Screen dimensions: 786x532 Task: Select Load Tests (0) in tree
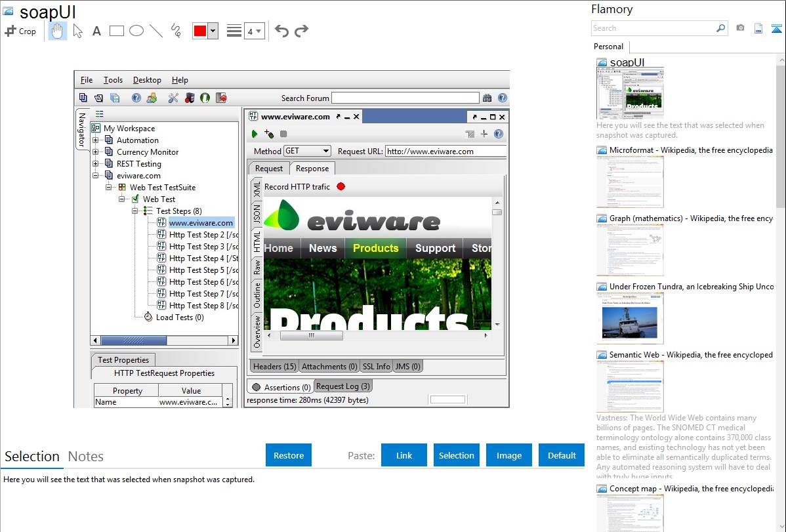[180, 317]
